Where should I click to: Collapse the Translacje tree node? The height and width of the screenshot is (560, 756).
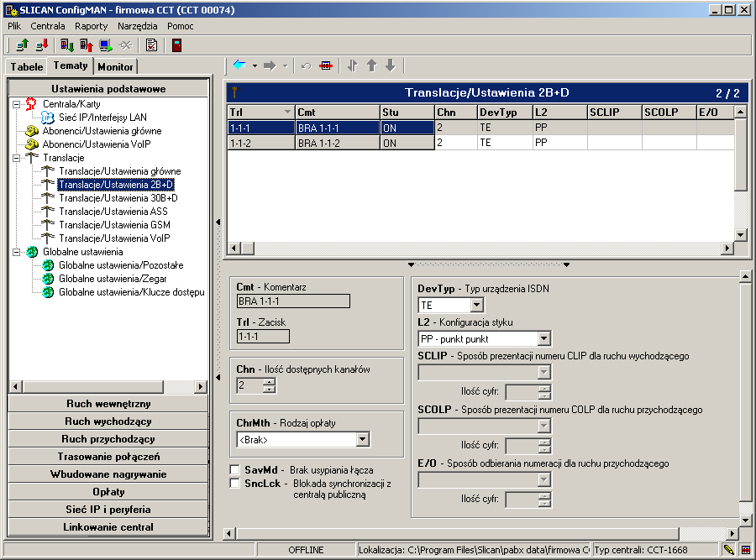tap(17, 158)
